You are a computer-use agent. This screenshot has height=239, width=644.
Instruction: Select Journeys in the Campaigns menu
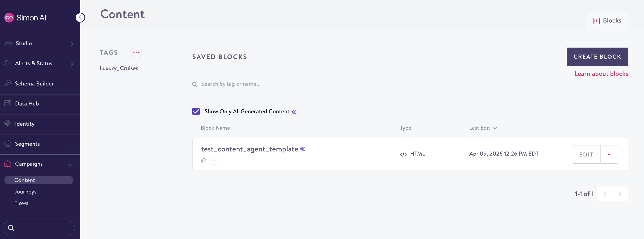[x=25, y=191]
